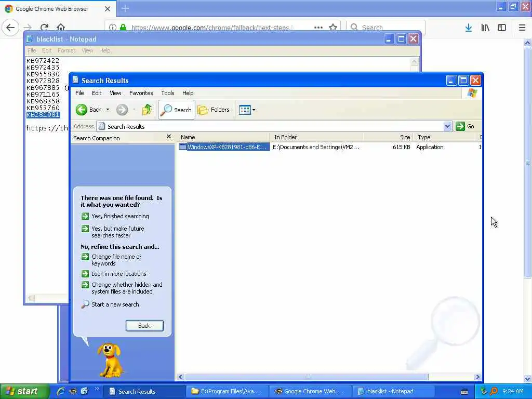Viewport: 532px width, 399px height.
Task: Open the Views dropdown in toolbar
Action: pos(247,110)
